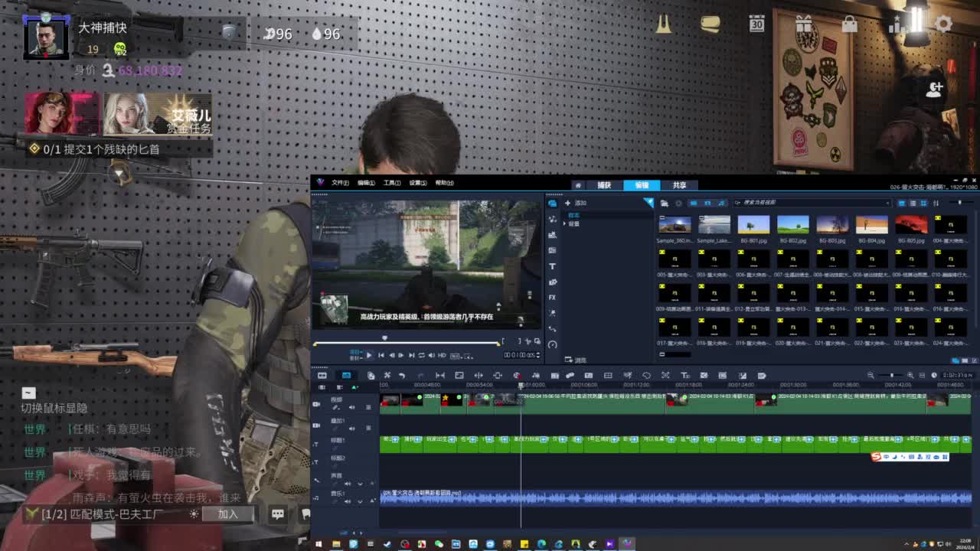Set mark-in bracket in preview
The width and height of the screenshot is (980, 551).
click(504, 341)
